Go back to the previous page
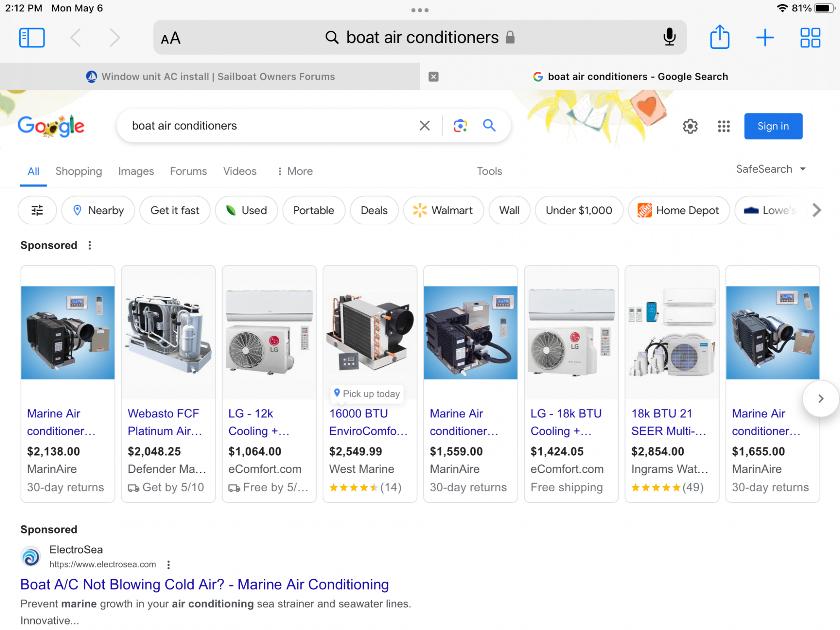The width and height of the screenshot is (840, 630). point(76,38)
